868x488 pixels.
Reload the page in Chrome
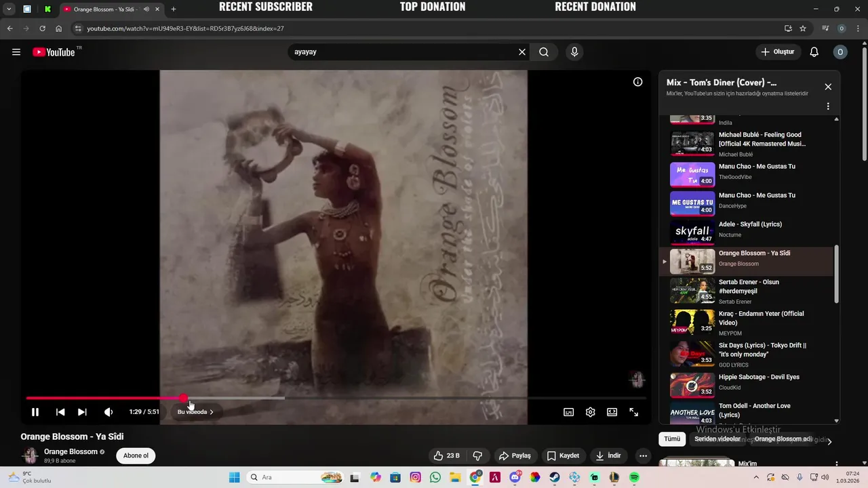tap(42, 28)
